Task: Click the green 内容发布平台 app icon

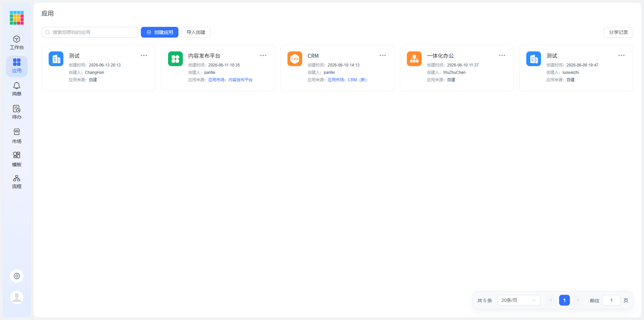Action: pyautogui.click(x=175, y=59)
